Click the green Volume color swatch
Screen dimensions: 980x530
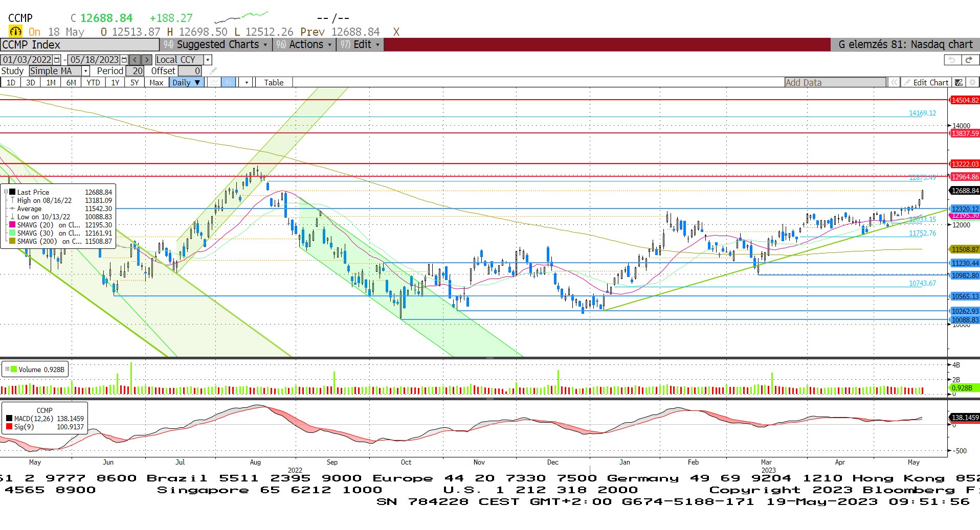(14, 369)
